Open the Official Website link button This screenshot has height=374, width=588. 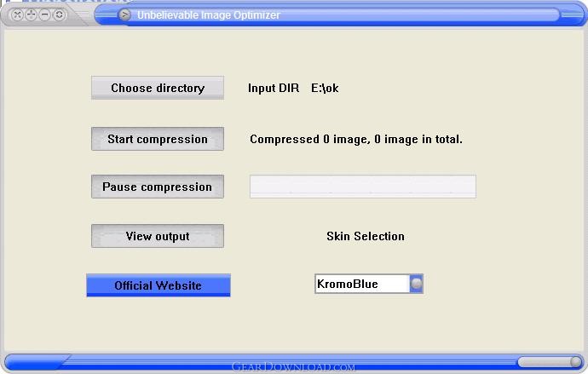click(159, 285)
